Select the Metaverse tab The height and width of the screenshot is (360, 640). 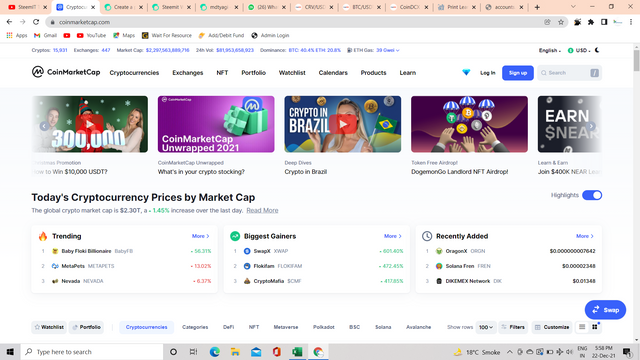(x=286, y=327)
